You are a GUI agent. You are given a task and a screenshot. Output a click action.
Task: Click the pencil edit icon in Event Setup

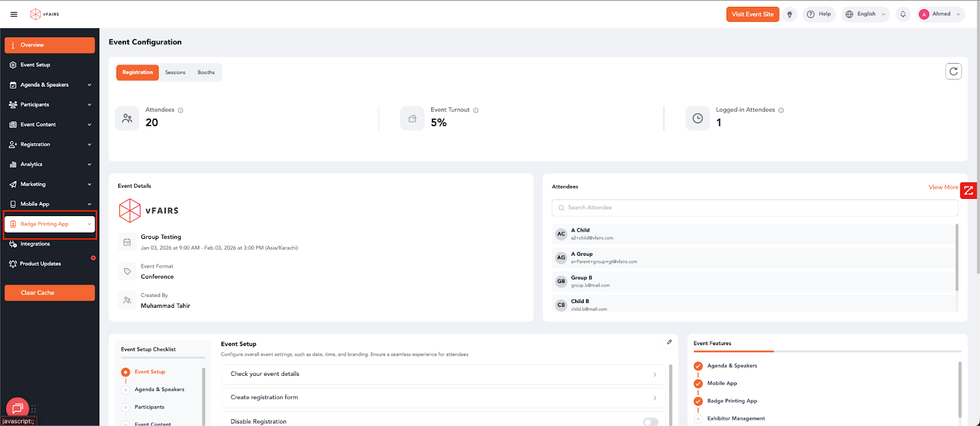[669, 342]
